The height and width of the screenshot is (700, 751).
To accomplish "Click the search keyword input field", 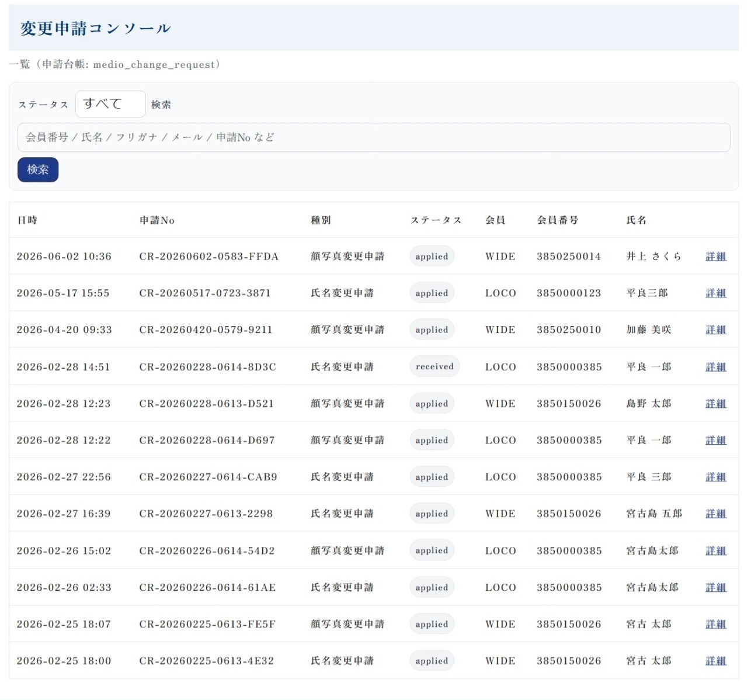I will coord(374,137).
